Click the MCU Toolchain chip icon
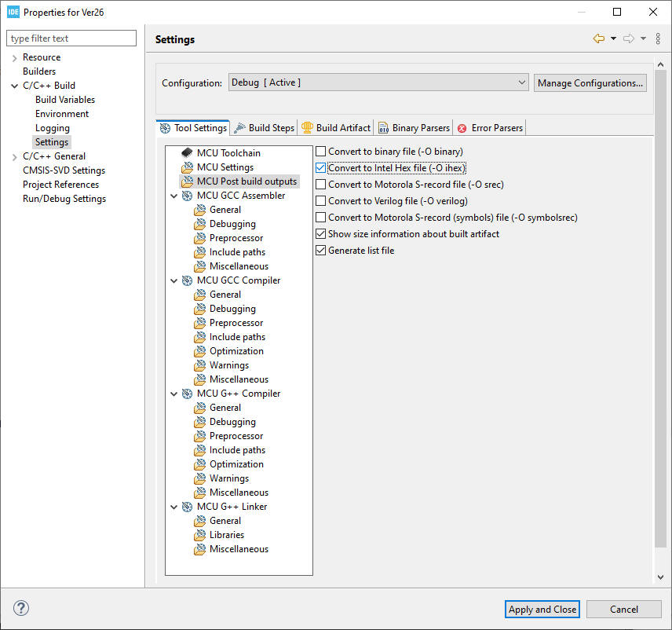This screenshot has height=630, width=672. (187, 153)
